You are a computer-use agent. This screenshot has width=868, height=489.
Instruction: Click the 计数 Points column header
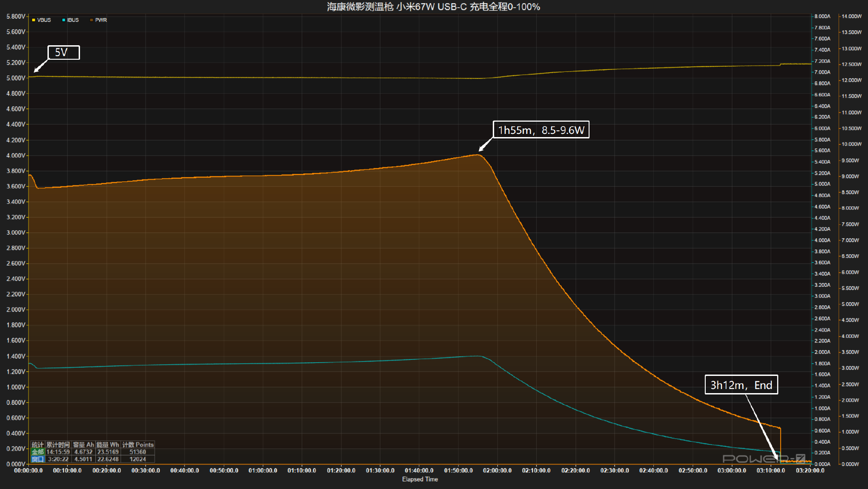click(138, 445)
